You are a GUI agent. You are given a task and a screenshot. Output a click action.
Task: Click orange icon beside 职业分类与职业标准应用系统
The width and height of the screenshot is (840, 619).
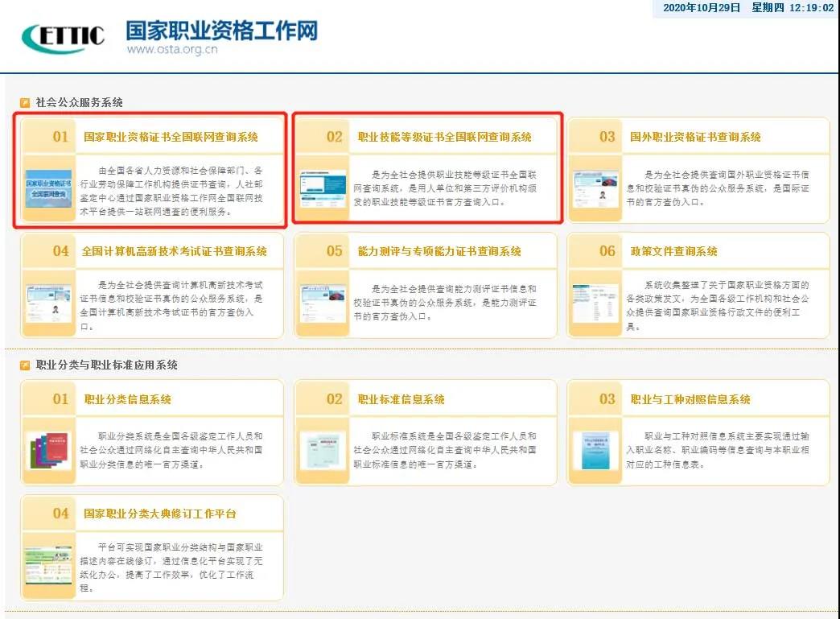pyautogui.click(x=25, y=365)
